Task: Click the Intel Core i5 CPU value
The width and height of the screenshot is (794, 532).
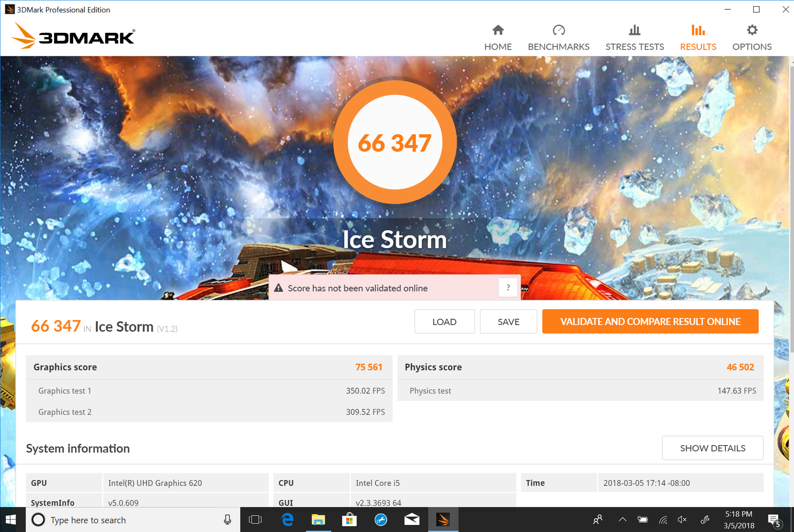Action: pos(377,483)
